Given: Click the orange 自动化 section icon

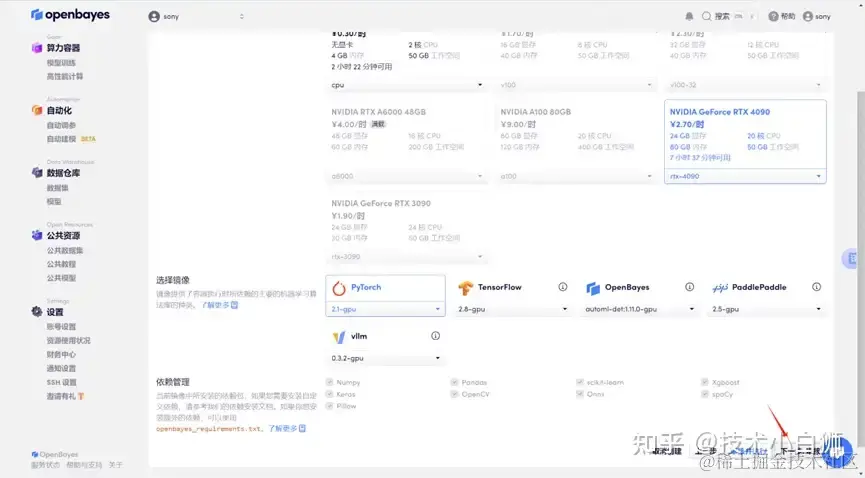Looking at the screenshot, I should coord(37,110).
